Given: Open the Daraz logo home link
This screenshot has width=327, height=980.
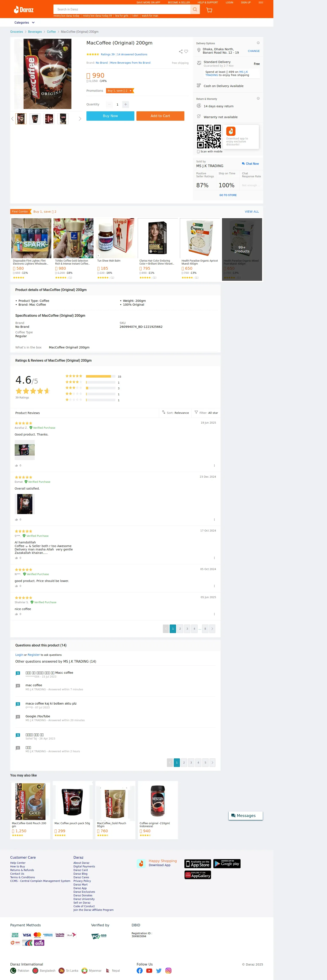Looking at the screenshot, I should pyautogui.click(x=24, y=10).
